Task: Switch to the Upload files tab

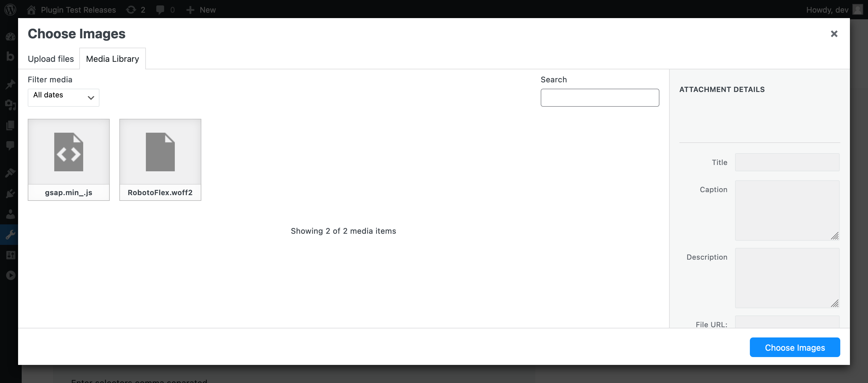Action: (51, 59)
